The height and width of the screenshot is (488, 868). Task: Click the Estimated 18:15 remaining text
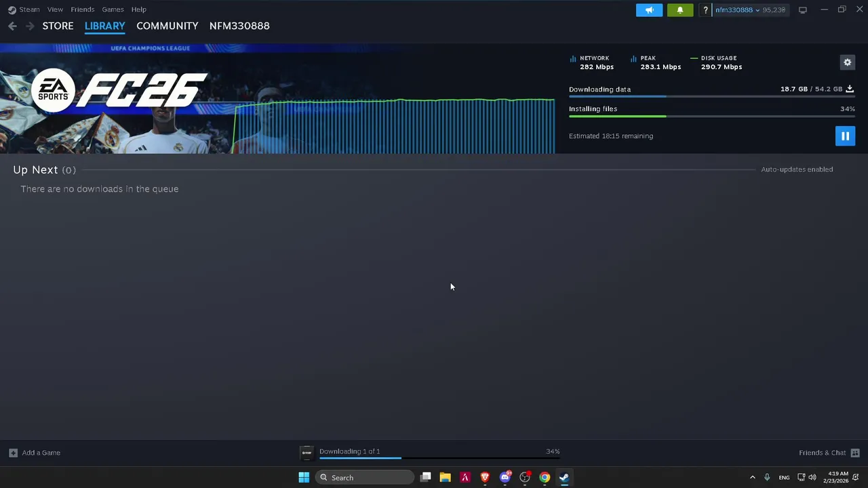point(611,136)
